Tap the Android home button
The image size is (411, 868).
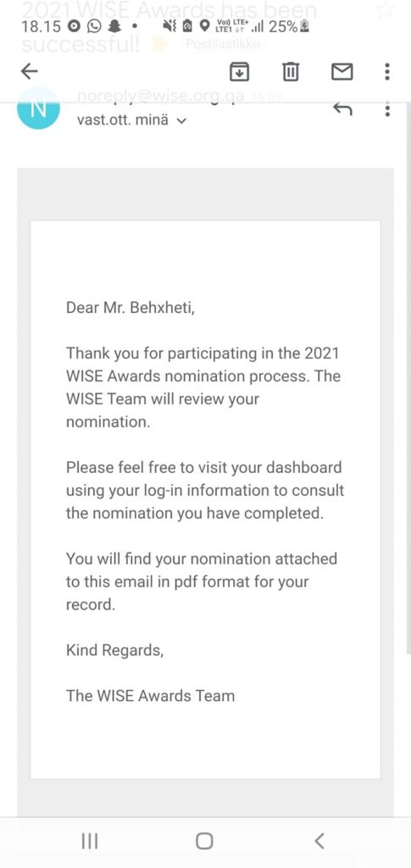click(204, 841)
